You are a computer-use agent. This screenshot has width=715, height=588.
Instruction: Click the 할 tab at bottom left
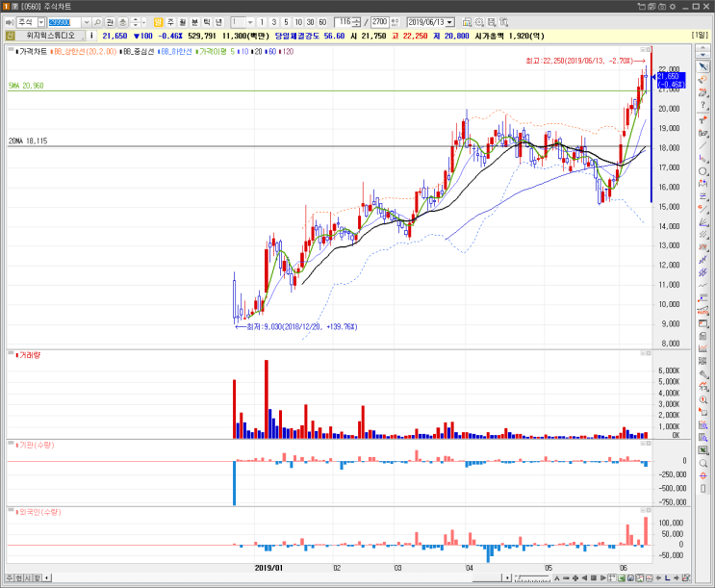tap(37, 578)
